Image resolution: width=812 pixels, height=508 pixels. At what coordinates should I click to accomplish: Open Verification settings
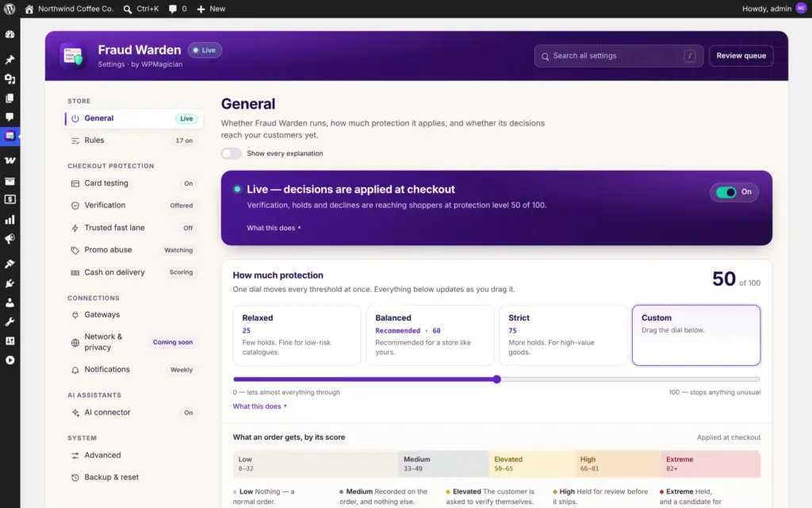pyautogui.click(x=133, y=206)
